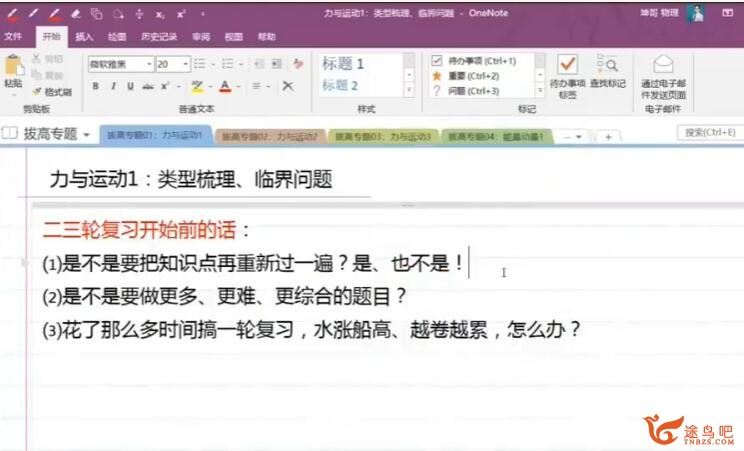The height and width of the screenshot is (451, 744).
Task: Switch to the 视图 ribbon tab
Action: pos(233,37)
